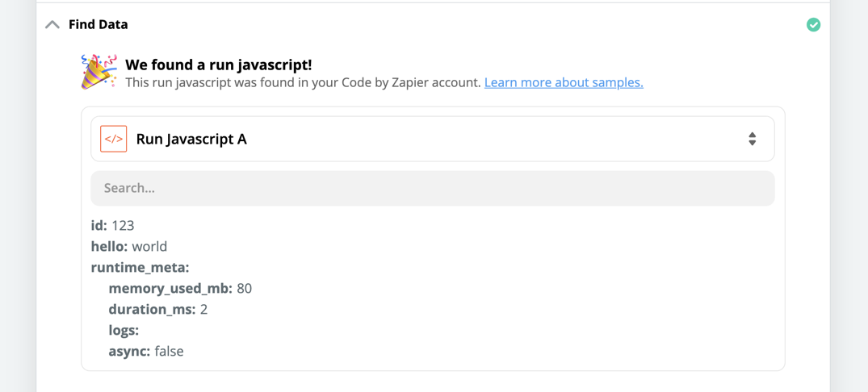Click the runtime_meta parent field
The width and height of the screenshot is (868, 392).
[x=140, y=268]
